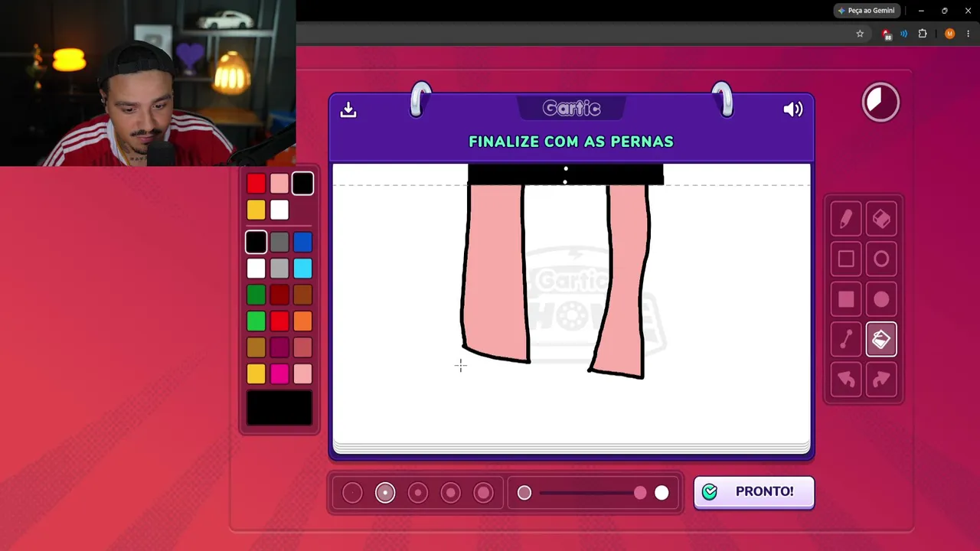Open the browser Extensions puzzle menu

pyautogui.click(x=923, y=34)
